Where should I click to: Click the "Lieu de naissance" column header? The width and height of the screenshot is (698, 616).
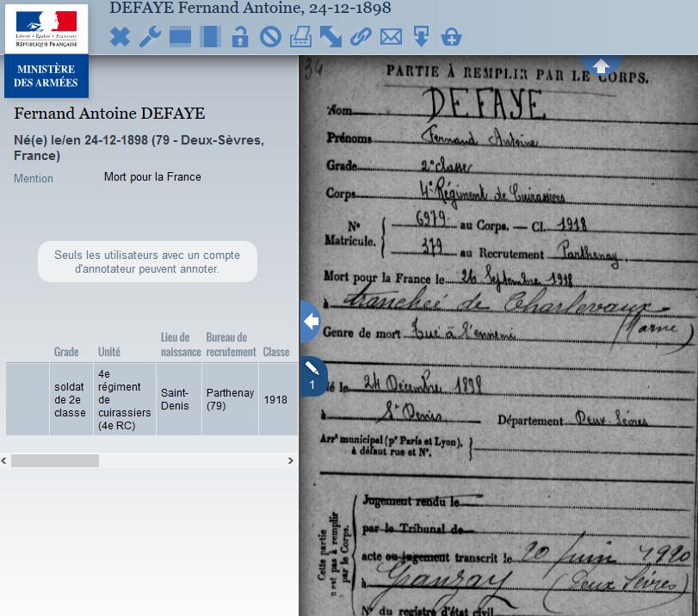click(181, 344)
